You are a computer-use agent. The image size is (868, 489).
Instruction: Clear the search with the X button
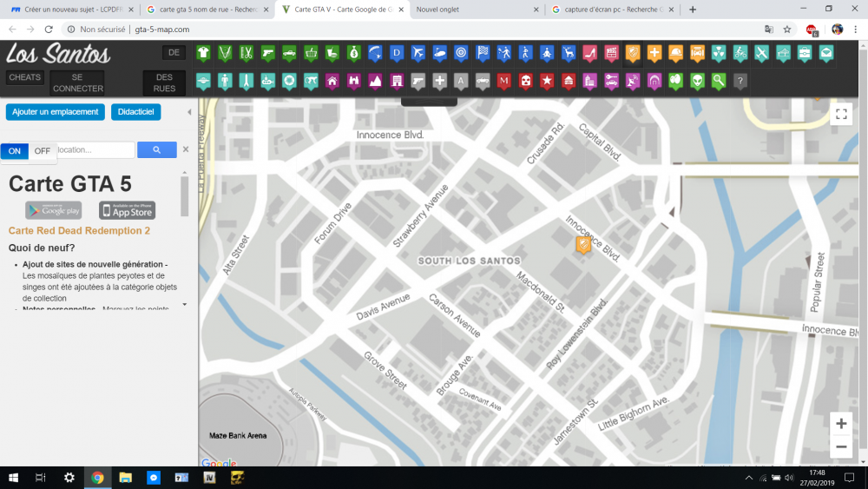(186, 149)
